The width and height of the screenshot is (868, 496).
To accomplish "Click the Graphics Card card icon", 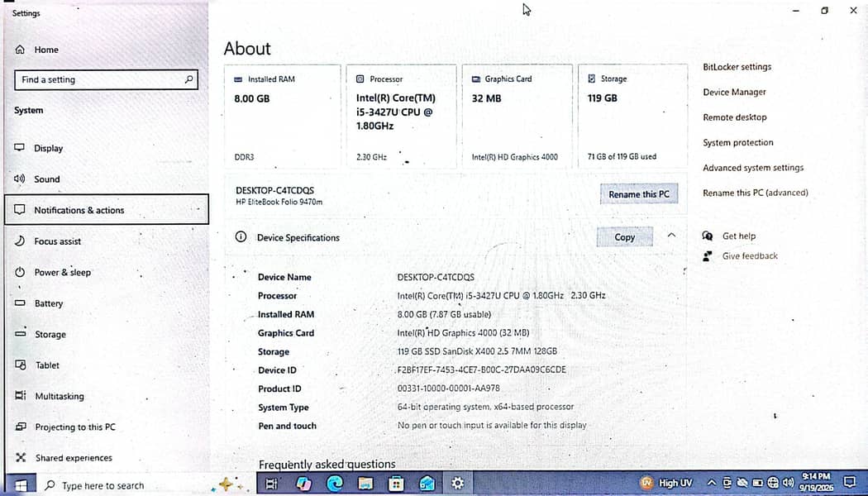I will pos(476,79).
